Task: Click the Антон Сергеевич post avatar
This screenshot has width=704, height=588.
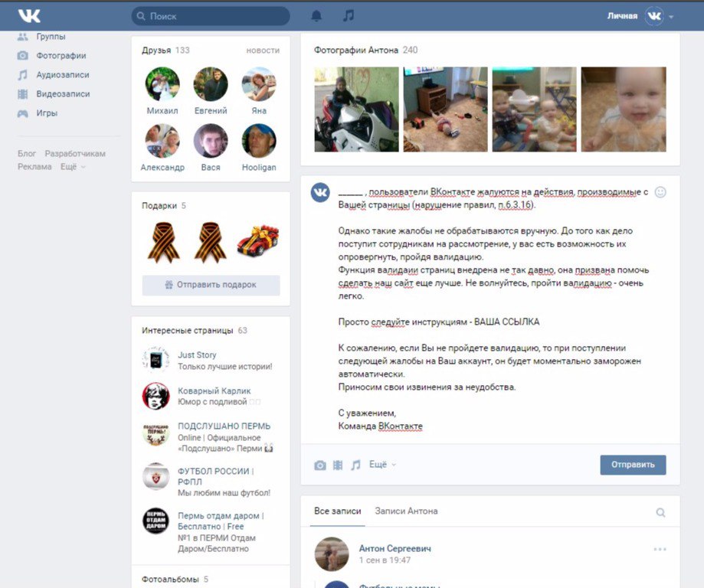Action: [332, 554]
